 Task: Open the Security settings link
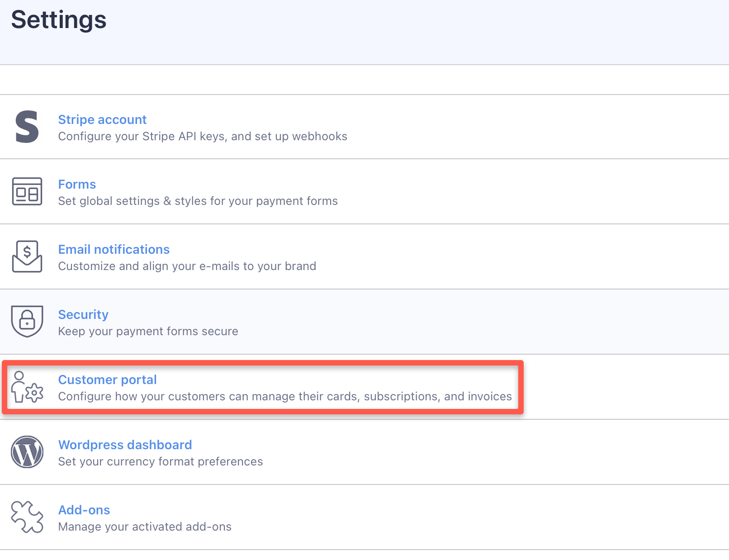tap(83, 315)
